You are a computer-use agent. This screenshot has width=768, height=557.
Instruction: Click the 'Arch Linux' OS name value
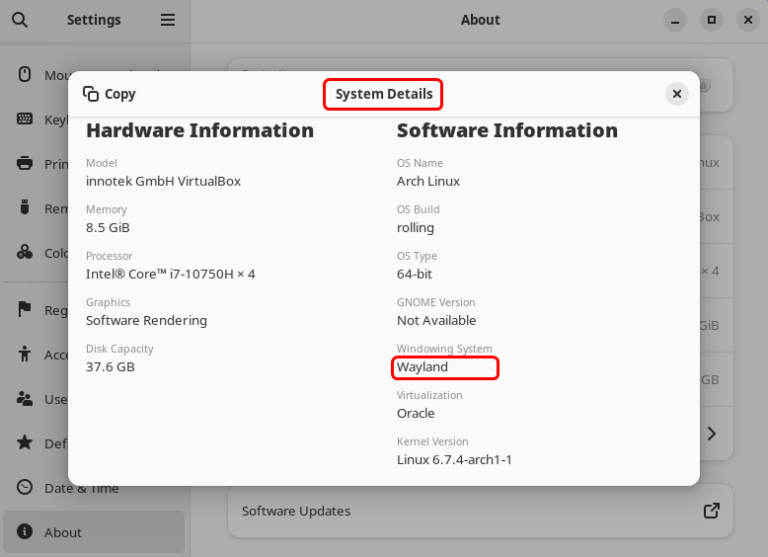(428, 181)
